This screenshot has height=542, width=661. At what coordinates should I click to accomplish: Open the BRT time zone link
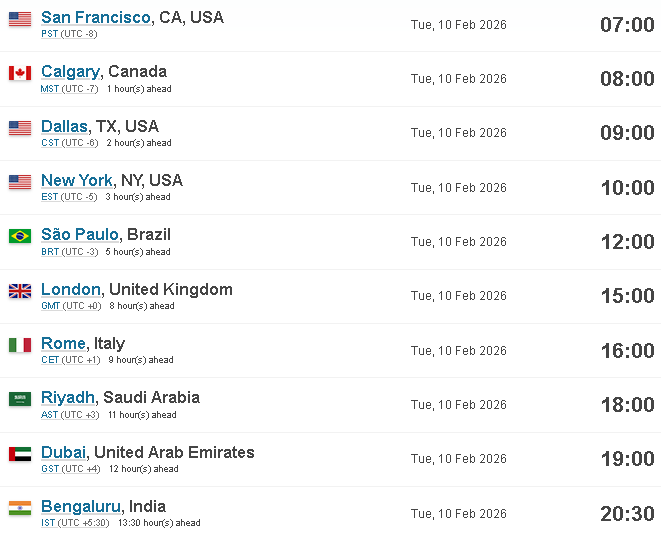tap(50, 252)
